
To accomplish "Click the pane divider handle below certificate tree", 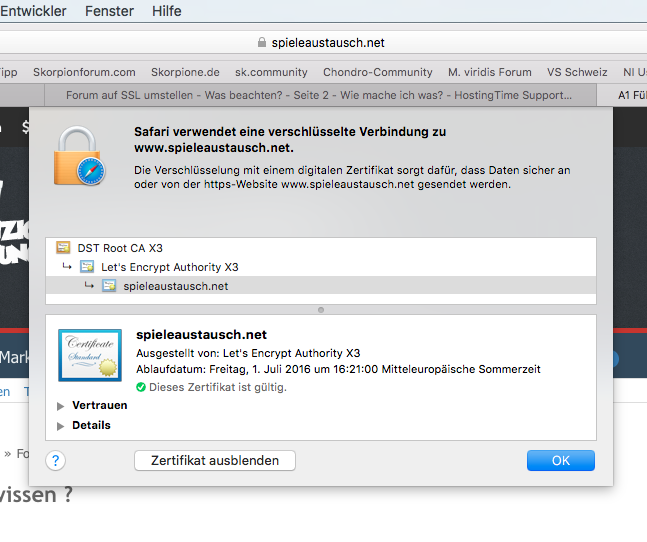I will (x=320, y=310).
